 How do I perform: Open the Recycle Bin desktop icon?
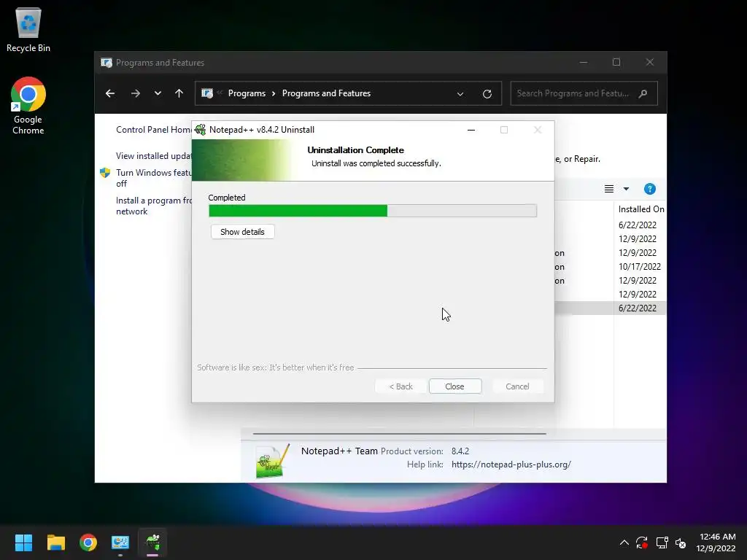[x=28, y=29]
